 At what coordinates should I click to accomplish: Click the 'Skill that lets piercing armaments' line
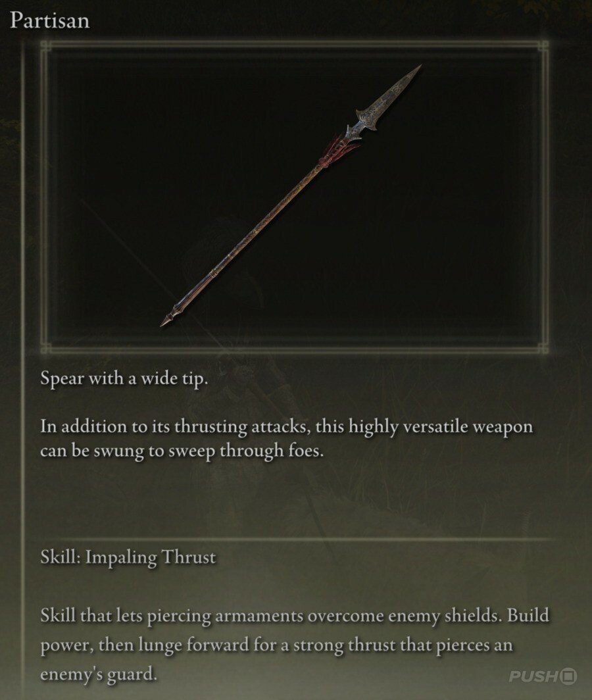[295, 616]
